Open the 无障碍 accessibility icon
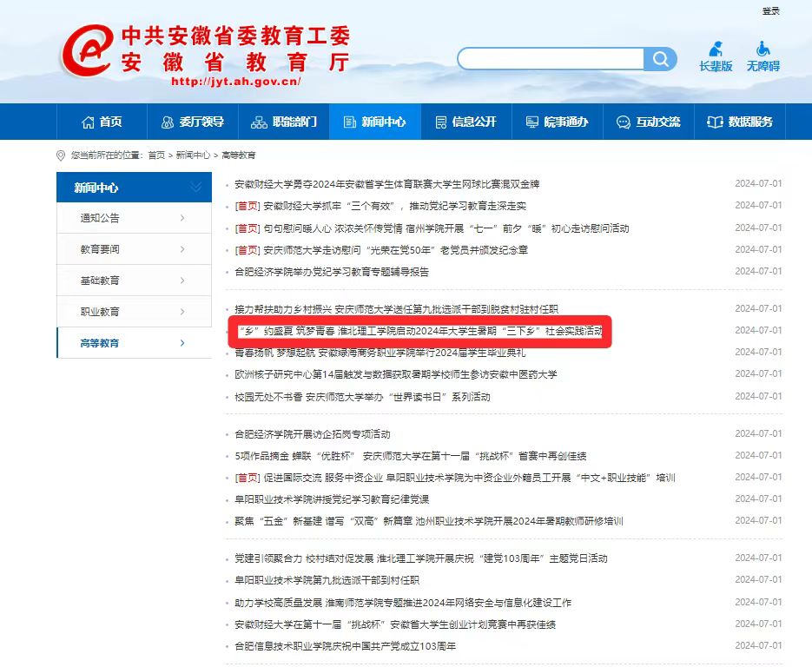 [762, 49]
